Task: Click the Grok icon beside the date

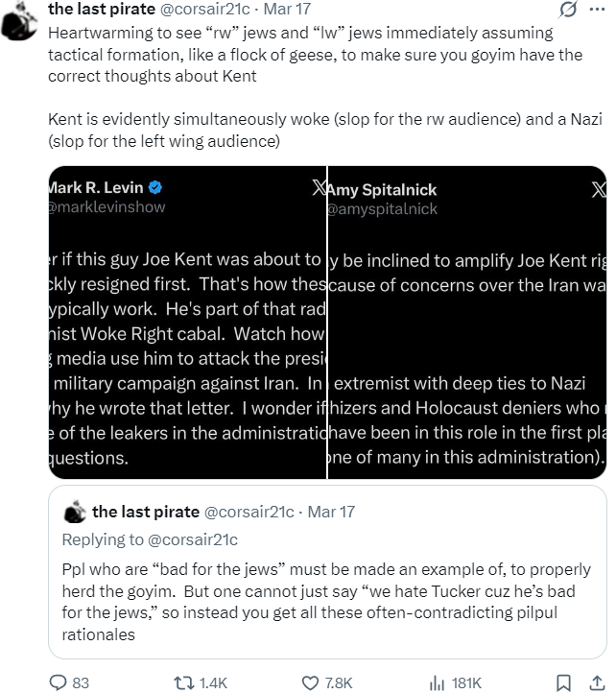Action: point(568,11)
